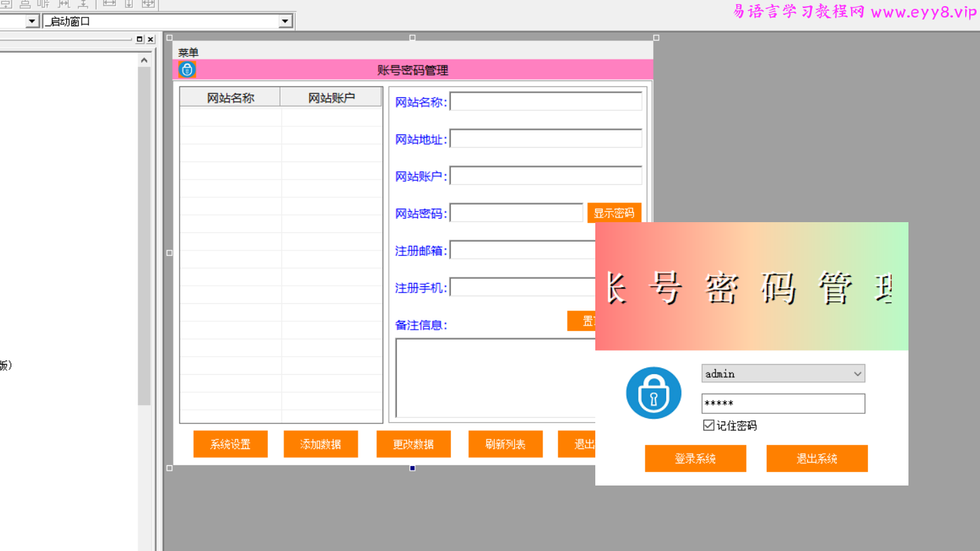Click the 注册手机 input field

(523, 287)
